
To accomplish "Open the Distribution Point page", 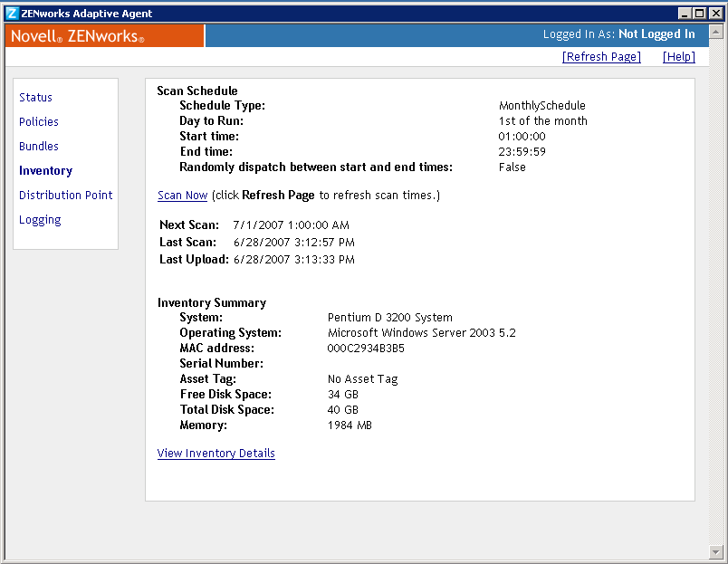I will [x=66, y=195].
